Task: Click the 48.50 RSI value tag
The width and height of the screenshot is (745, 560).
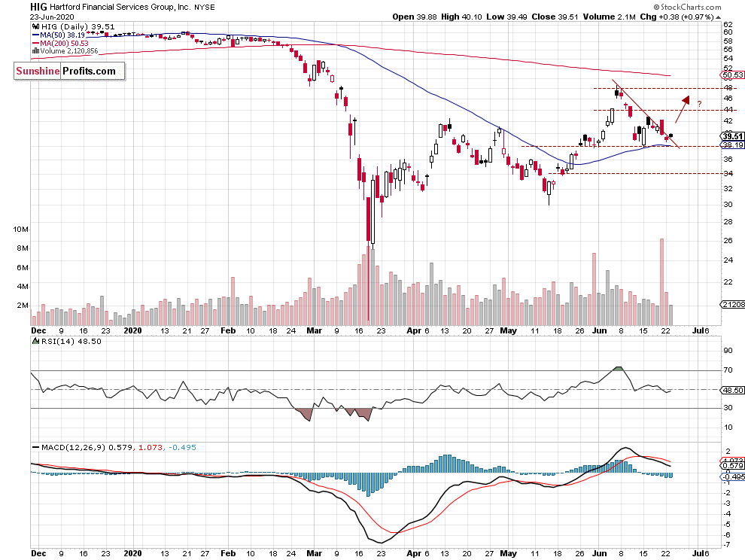Action: coord(733,390)
